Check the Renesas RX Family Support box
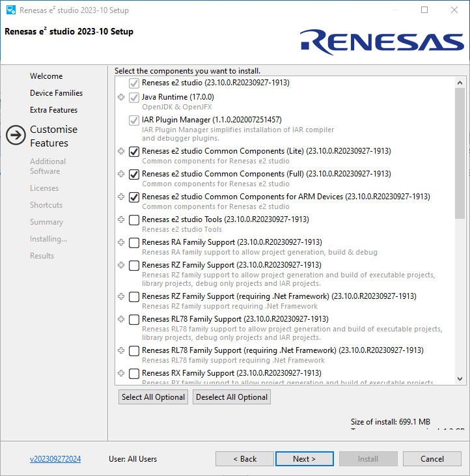The width and height of the screenshot is (470, 476). click(x=134, y=374)
